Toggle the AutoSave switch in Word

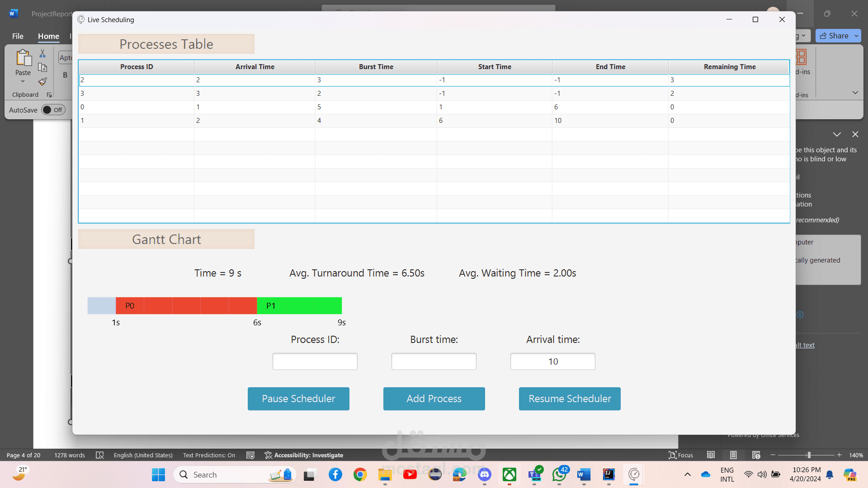[x=53, y=110]
